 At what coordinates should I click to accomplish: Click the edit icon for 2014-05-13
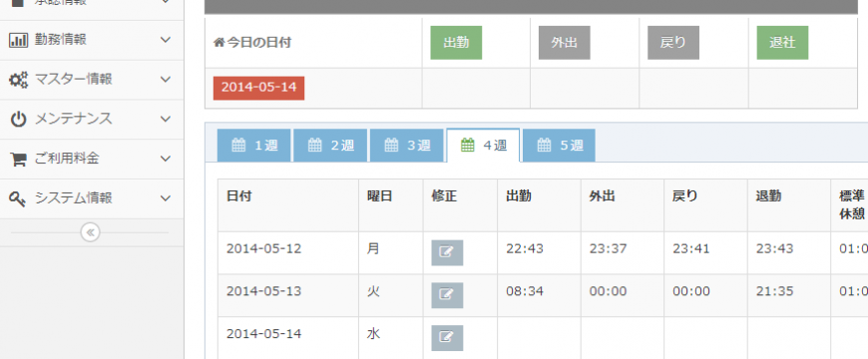(447, 295)
